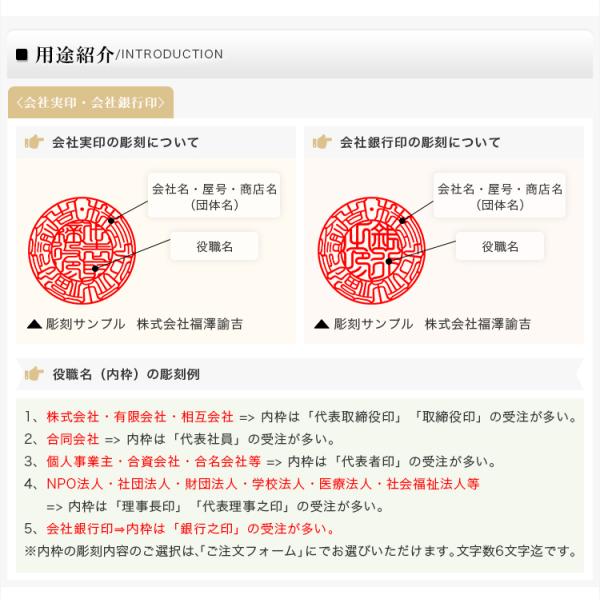600x600 pixels.
Task: Click red text 合同会社 in item 2
Action: click(x=73, y=439)
